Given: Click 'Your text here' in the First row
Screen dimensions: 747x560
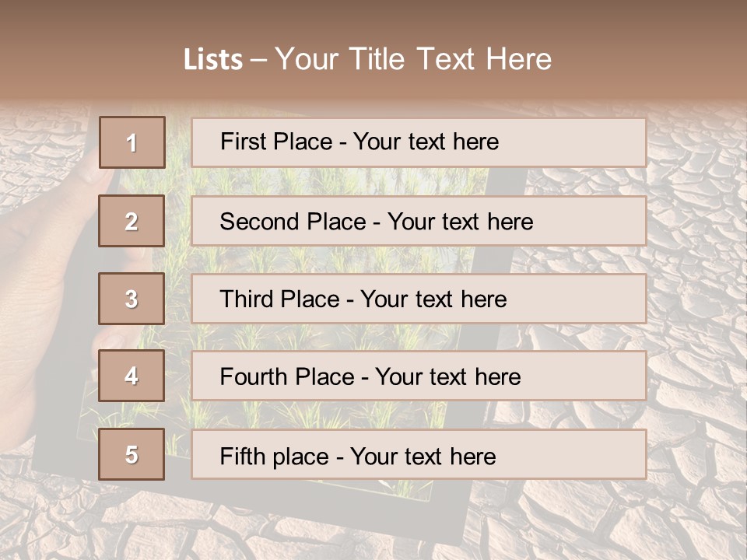Looking at the screenshot, I should click(x=426, y=142).
